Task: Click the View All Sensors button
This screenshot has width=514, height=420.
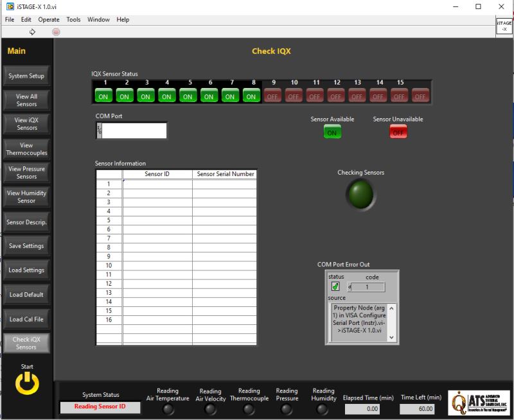Action: tap(26, 100)
